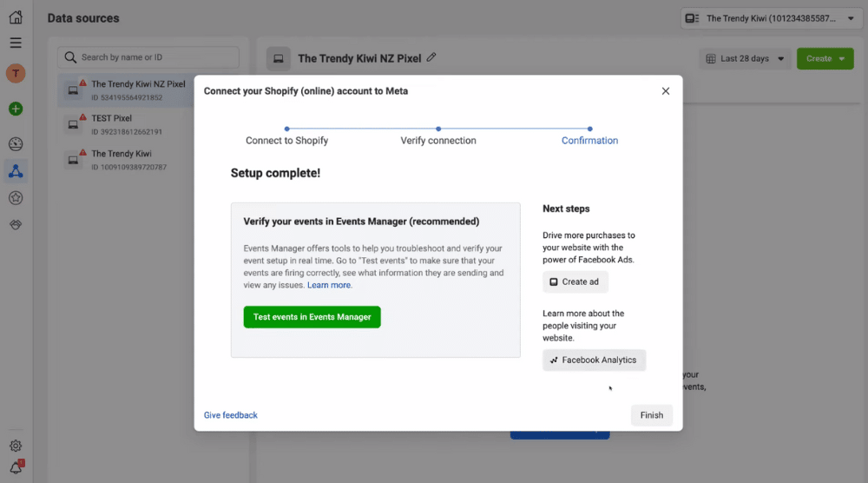Click the Facebook Analytics button
The image size is (868, 483).
tap(594, 360)
